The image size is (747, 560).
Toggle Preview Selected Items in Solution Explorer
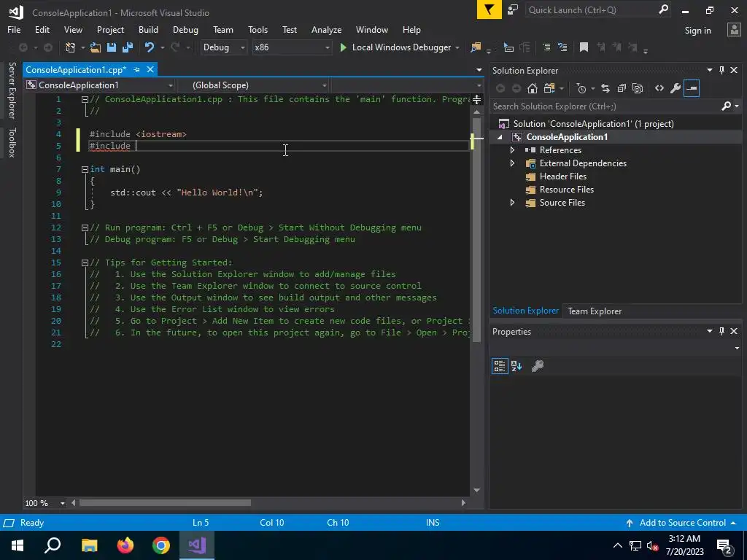692,88
